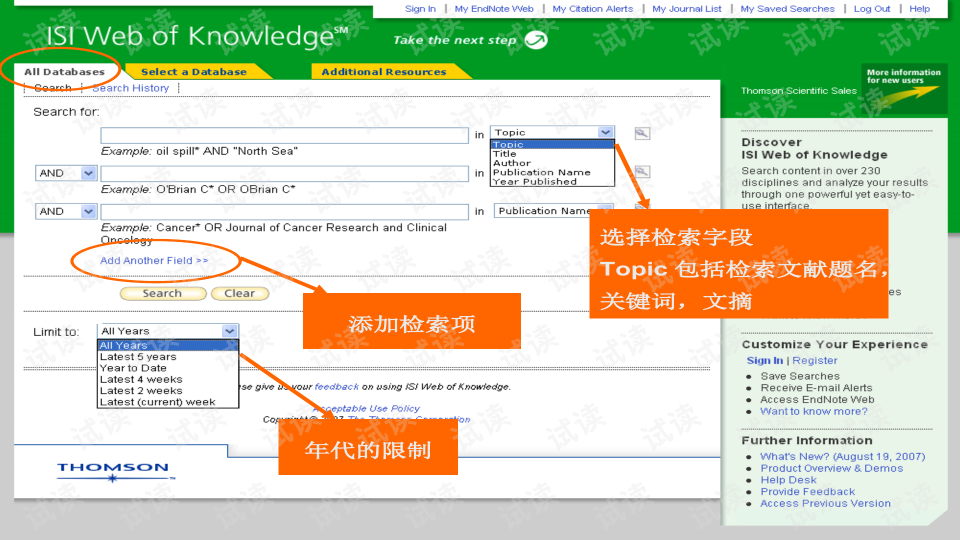Click Add Another Field link
This screenshot has height=540, width=960.
click(x=154, y=261)
